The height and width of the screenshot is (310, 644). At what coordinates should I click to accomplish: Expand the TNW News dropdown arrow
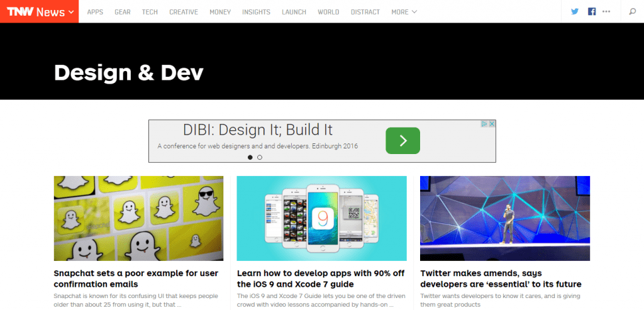click(71, 12)
